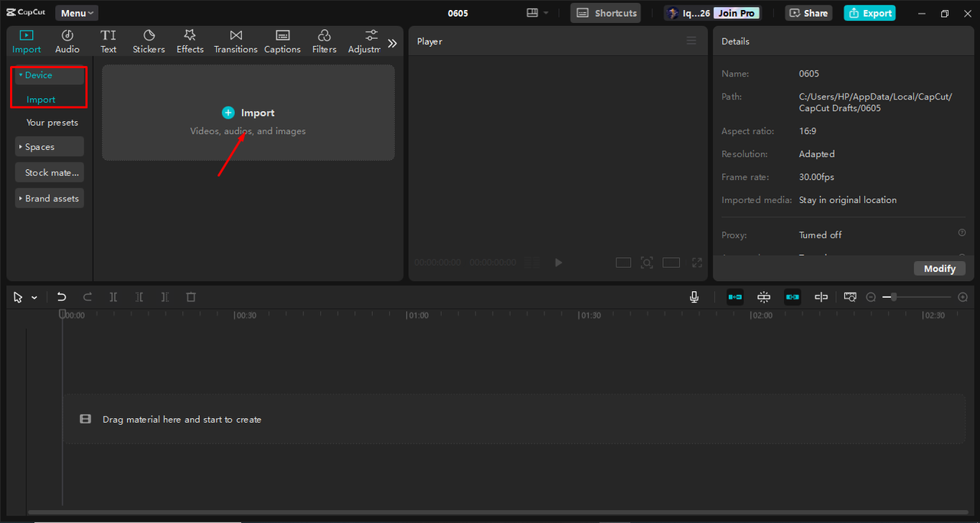Open the pointer tool dropdown arrow
The width and height of the screenshot is (980, 523).
coord(34,298)
